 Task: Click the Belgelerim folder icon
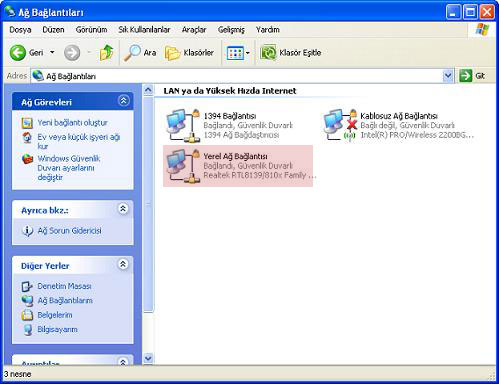[27, 315]
